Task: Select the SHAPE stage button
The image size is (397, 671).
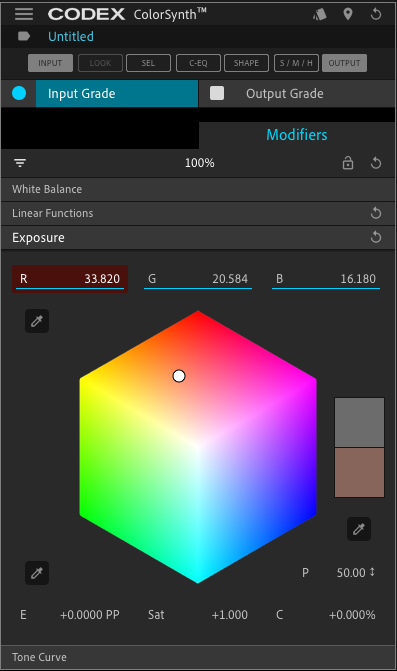Action: [x=246, y=63]
